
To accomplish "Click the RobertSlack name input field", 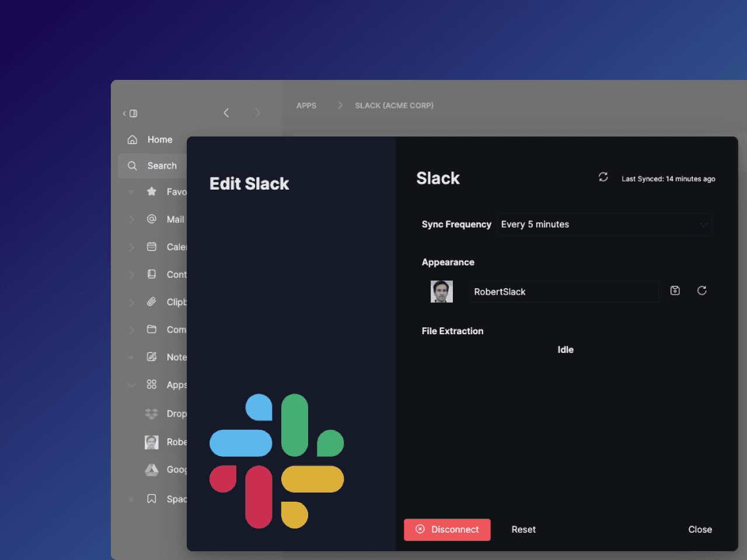I will click(x=564, y=292).
